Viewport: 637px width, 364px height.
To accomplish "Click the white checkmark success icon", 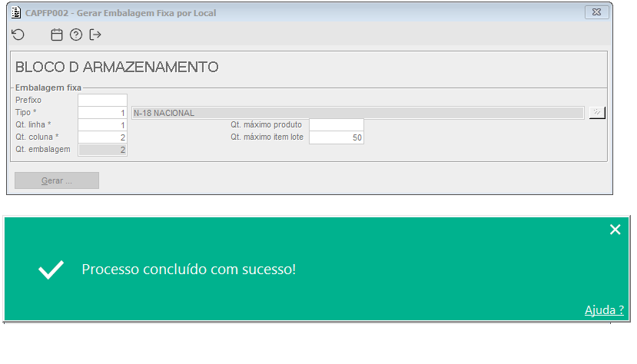I will click(x=51, y=270).
